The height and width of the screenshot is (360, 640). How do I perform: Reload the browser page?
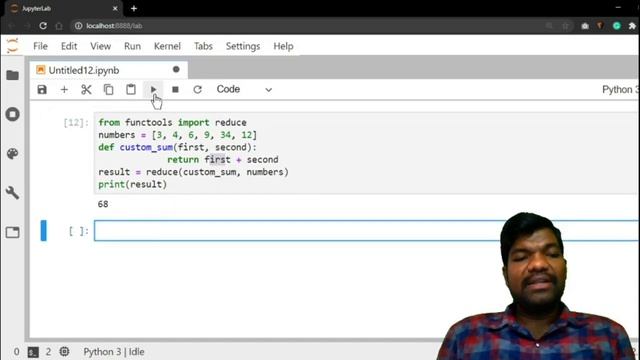tap(43, 26)
